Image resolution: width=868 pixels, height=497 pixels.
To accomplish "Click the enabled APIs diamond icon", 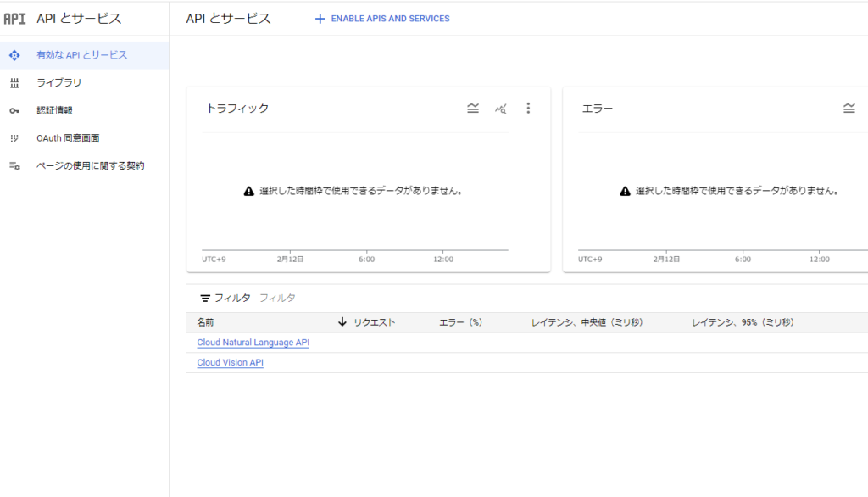I will click(14, 55).
